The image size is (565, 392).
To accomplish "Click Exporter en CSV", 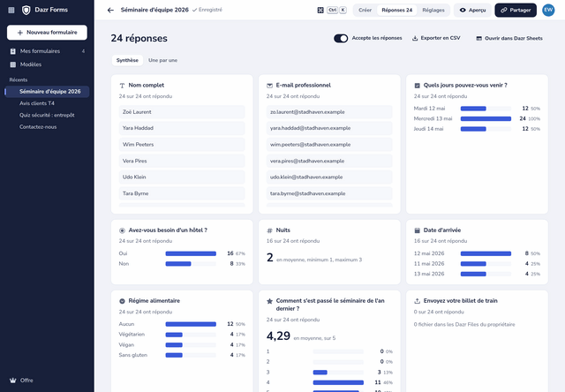I will pos(436,38).
